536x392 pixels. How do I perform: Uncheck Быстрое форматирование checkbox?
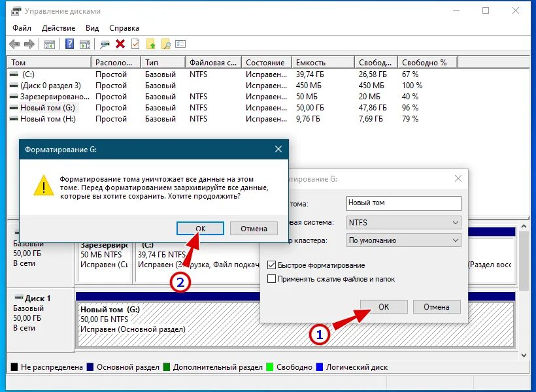click(271, 265)
